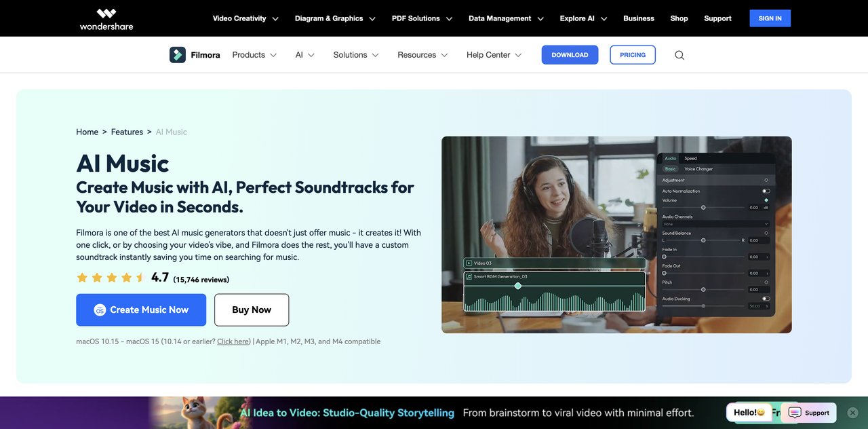Viewport: 868px width, 429px height.
Task: Disable the Audio Ducking switch
Action: [x=766, y=299]
